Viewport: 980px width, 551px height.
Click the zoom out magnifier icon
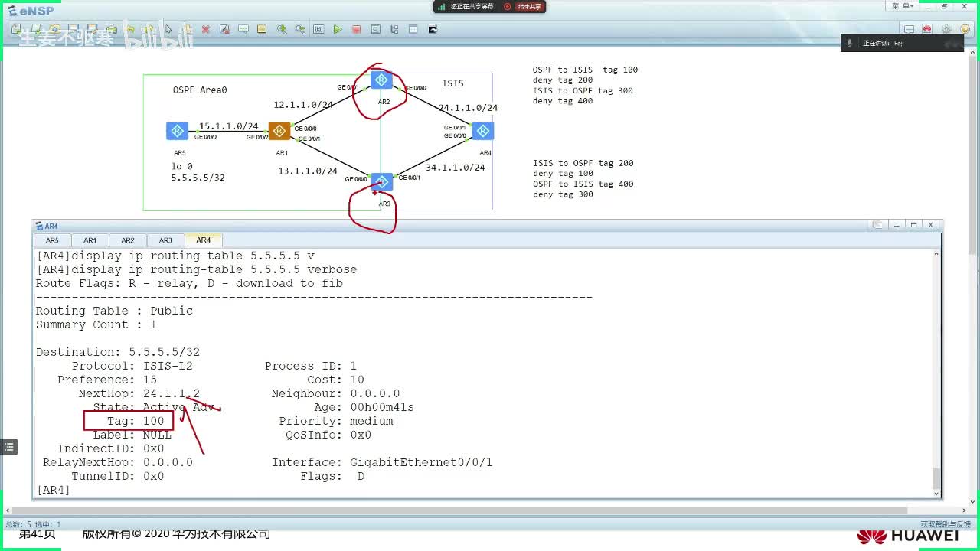300,30
